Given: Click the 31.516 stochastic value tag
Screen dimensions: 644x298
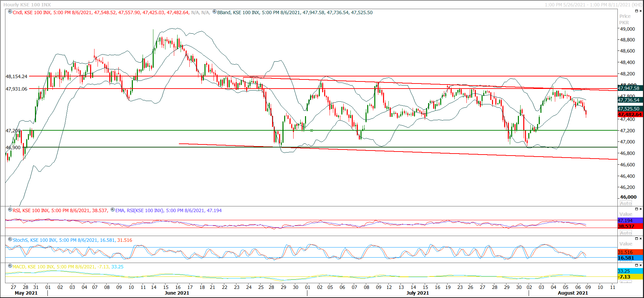Looking at the screenshot, I should pos(630,252).
